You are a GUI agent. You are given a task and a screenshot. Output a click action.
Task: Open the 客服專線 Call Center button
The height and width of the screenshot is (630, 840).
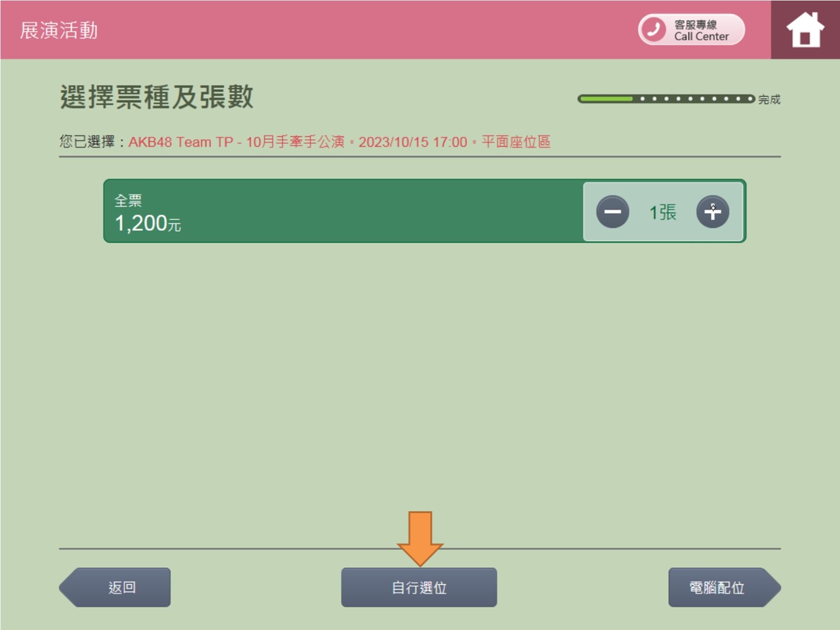692,30
